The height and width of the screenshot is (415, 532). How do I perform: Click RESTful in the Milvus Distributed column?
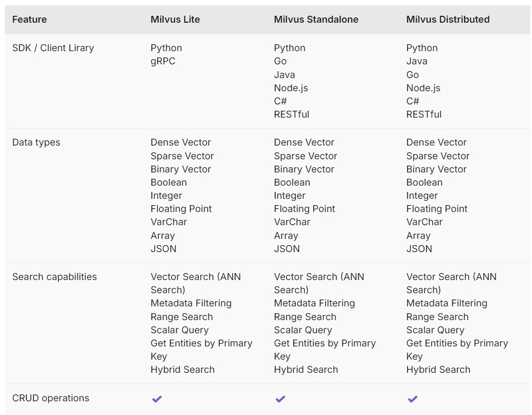423,114
